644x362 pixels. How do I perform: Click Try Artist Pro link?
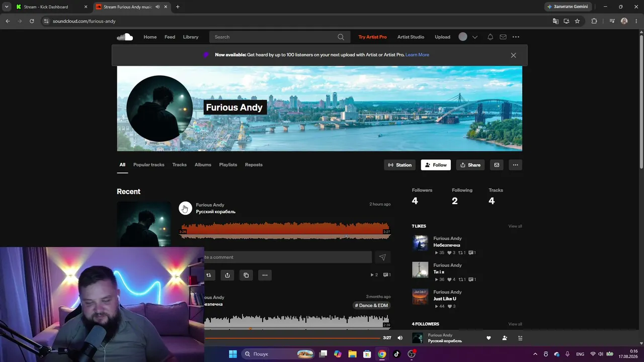point(372,37)
